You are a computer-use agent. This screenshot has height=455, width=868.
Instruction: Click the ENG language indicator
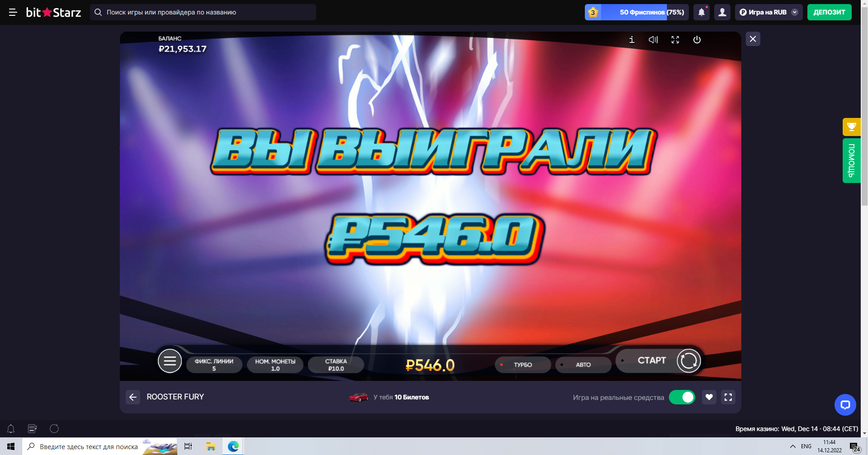806,446
